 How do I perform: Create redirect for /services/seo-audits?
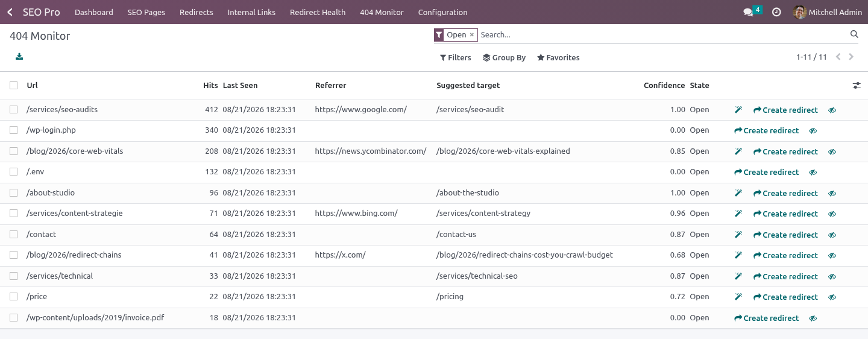(x=785, y=110)
